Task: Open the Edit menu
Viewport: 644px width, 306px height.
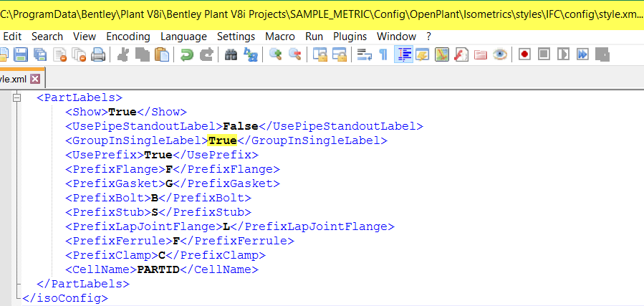Action: (x=12, y=37)
